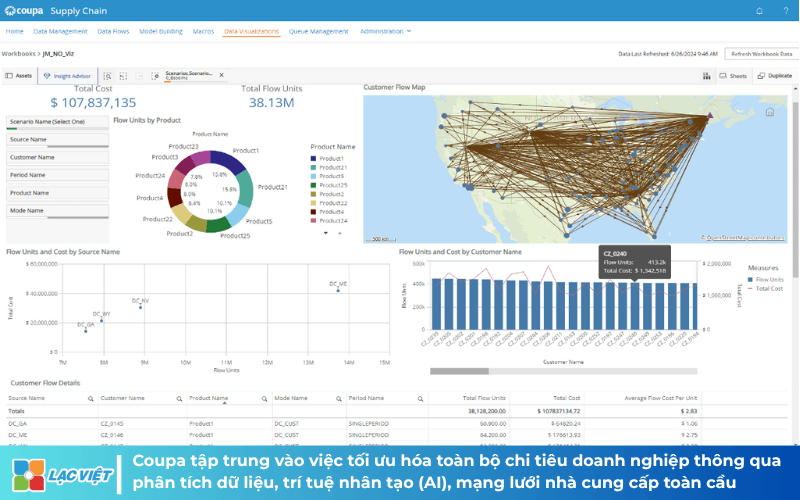Click the customer chart horizontal scrollbar
The image size is (800, 500).
tap(563, 371)
